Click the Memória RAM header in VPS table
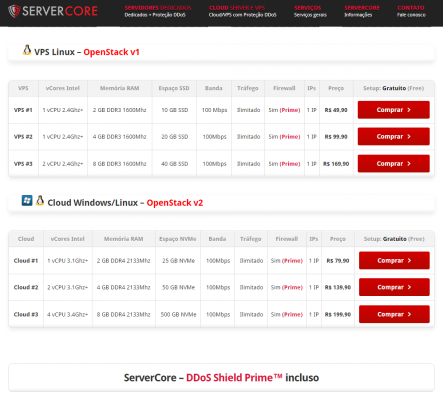This screenshot has height=400, width=443. coord(119,88)
